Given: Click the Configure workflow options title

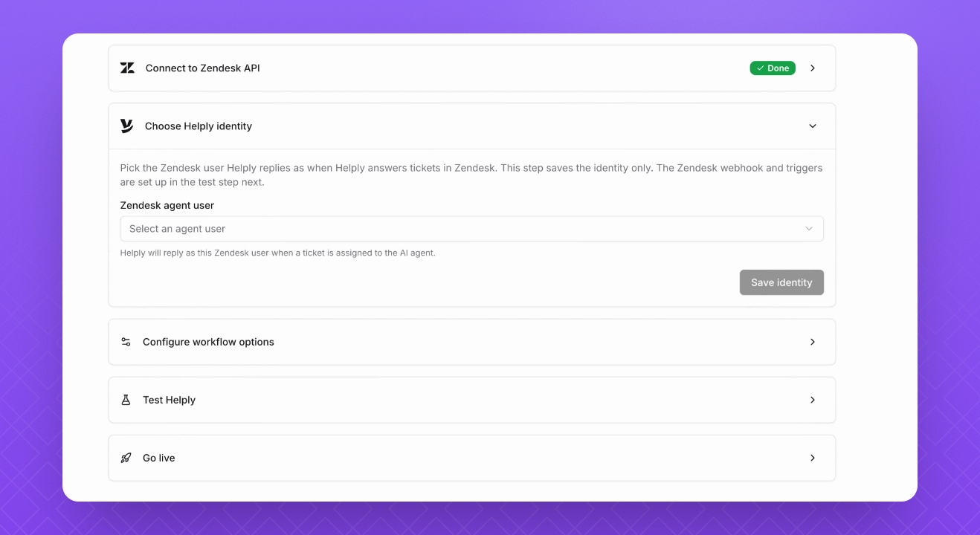Looking at the screenshot, I should coord(208,342).
